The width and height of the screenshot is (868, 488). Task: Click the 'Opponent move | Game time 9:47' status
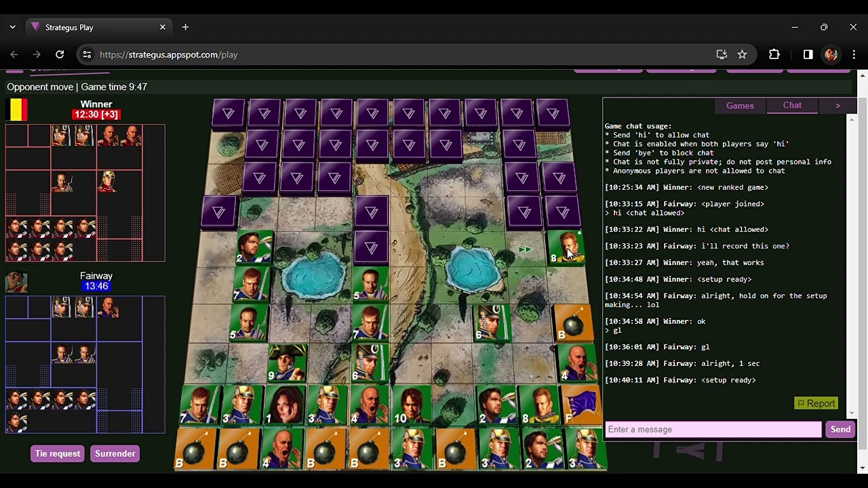pos(77,87)
